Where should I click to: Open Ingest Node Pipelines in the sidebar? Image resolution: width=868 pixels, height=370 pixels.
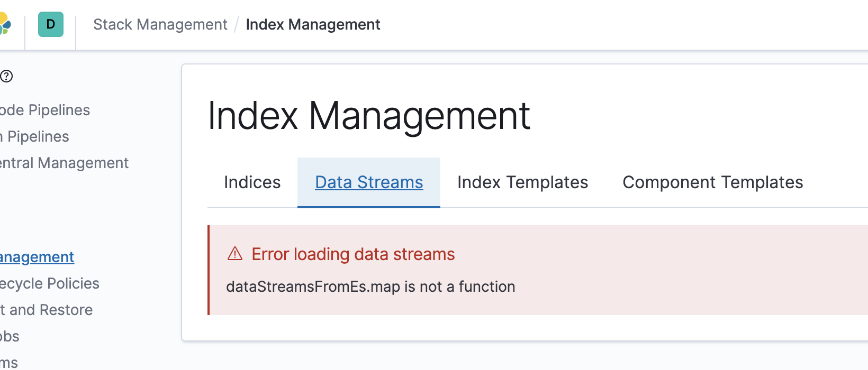point(44,110)
